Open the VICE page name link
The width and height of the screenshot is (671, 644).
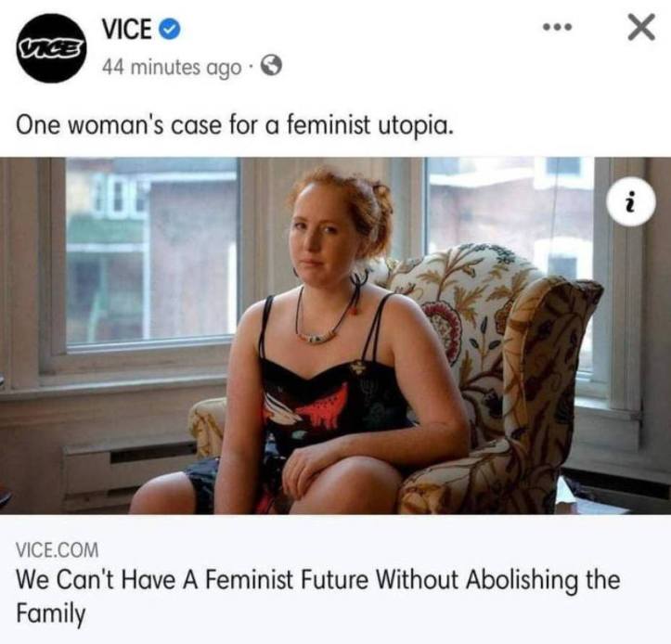(x=126, y=29)
